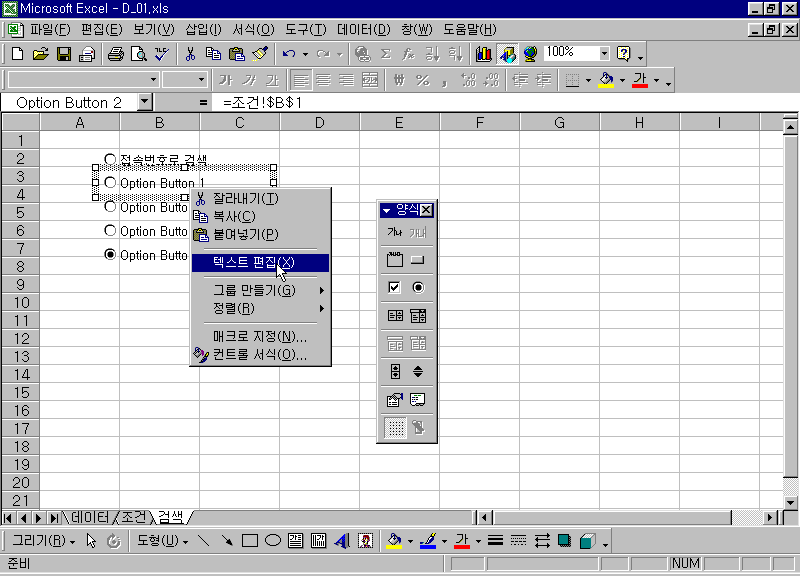This screenshot has width=800, height=576.
Task: Click the red font color button in formatting toolbar
Action: coord(640,80)
